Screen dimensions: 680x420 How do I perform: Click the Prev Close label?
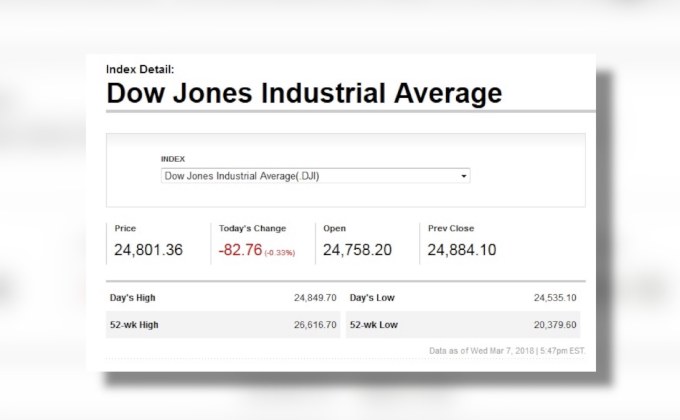point(451,229)
